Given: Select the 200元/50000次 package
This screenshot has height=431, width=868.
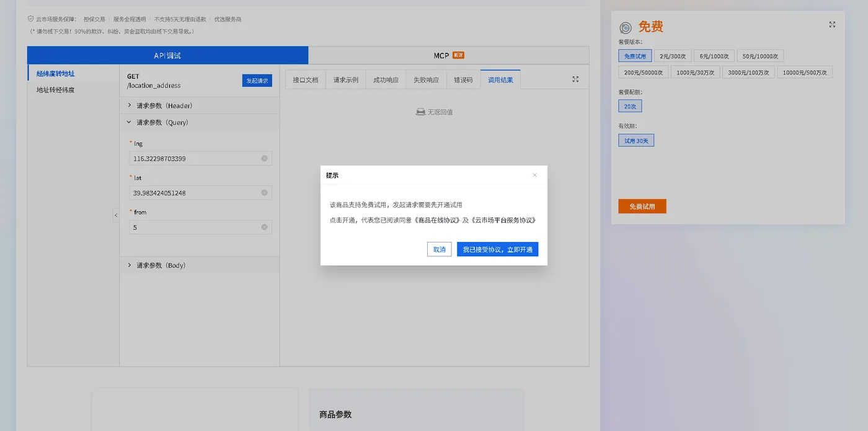Looking at the screenshot, I should tap(644, 73).
